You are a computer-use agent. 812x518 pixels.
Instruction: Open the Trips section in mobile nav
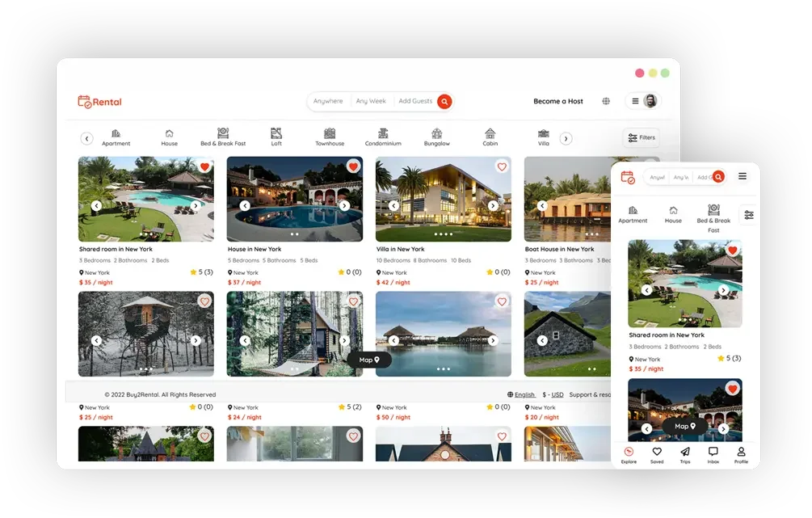tap(685, 455)
